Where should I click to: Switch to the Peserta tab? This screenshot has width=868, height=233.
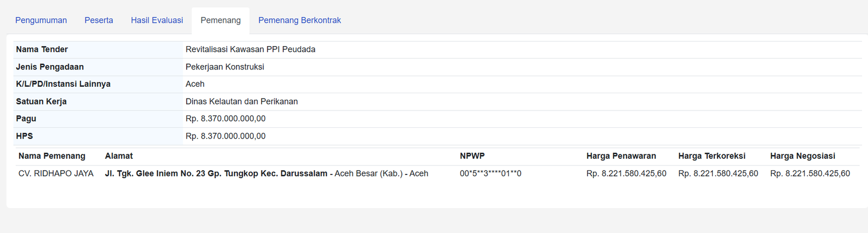click(99, 20)
